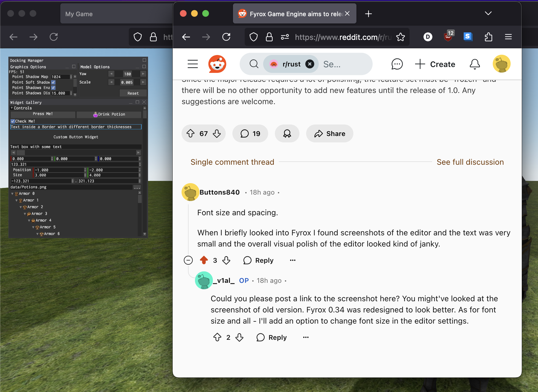538x392 pixels.
Task: Click the upvote arrow on Buttons840's comment
Action: [x=204, y=260]
